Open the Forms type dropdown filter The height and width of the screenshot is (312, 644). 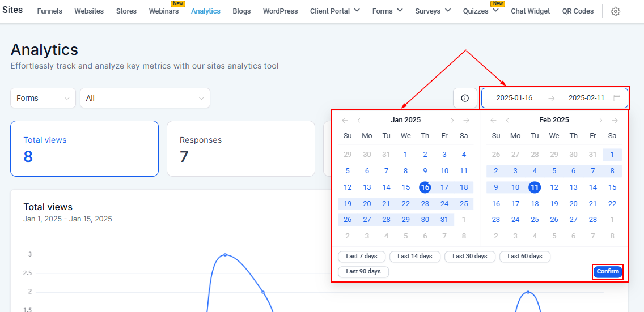(43, 98)
